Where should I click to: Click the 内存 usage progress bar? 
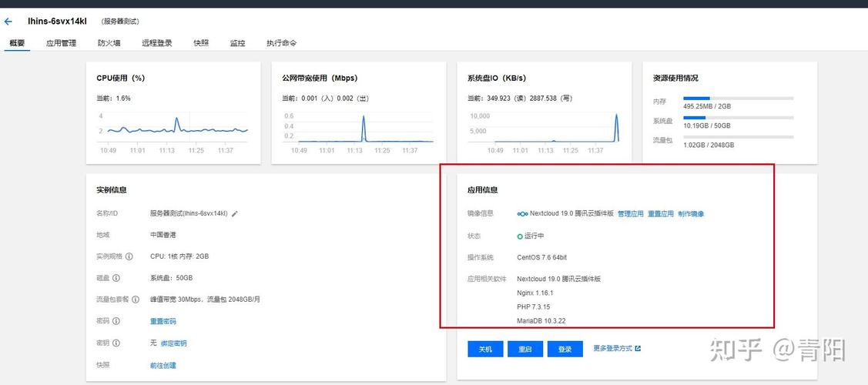738,99
